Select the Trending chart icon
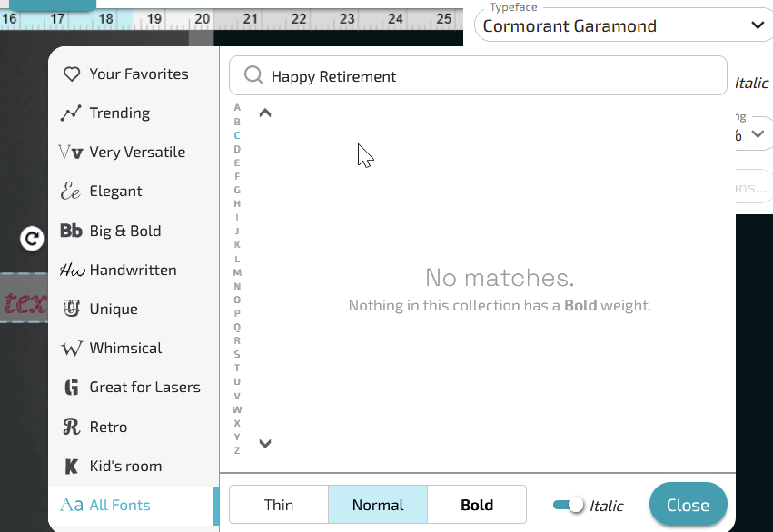This screenshot has height=532, width=773. click(71, 113)
